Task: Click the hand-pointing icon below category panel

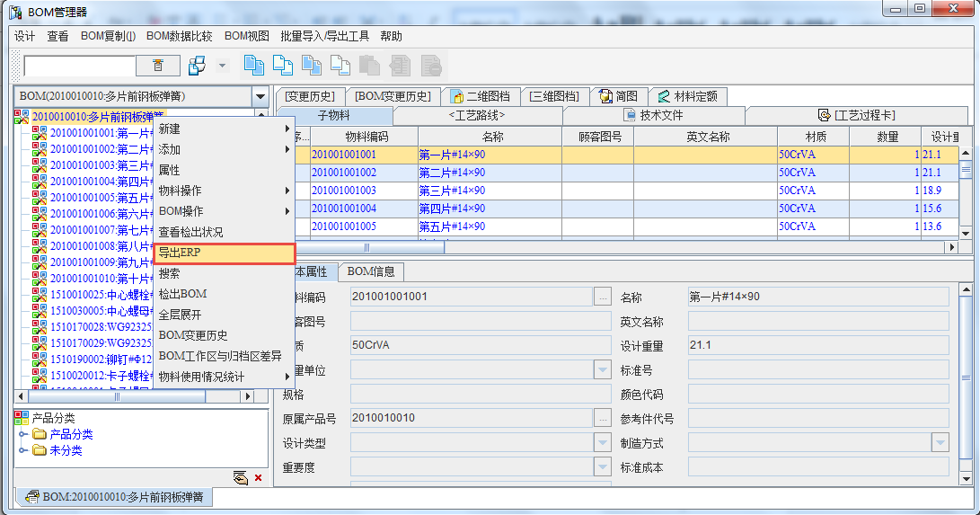Action: pos(240,477)
